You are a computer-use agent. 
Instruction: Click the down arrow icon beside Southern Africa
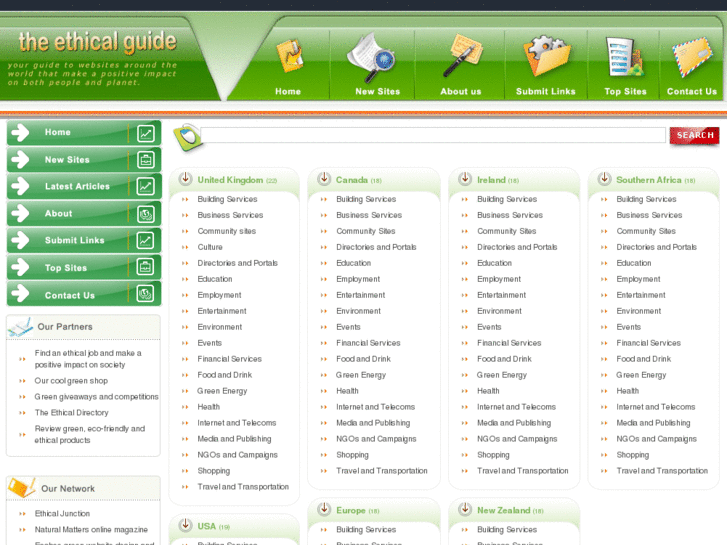coord(604,179)
